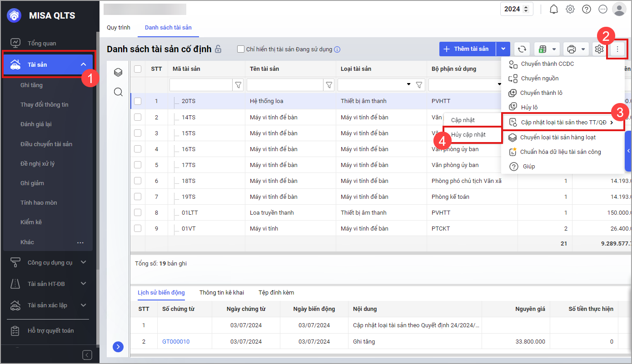Check the select-all checkbox in table header
The width and height of the screenshot is (632, 364).
[138, 69]
